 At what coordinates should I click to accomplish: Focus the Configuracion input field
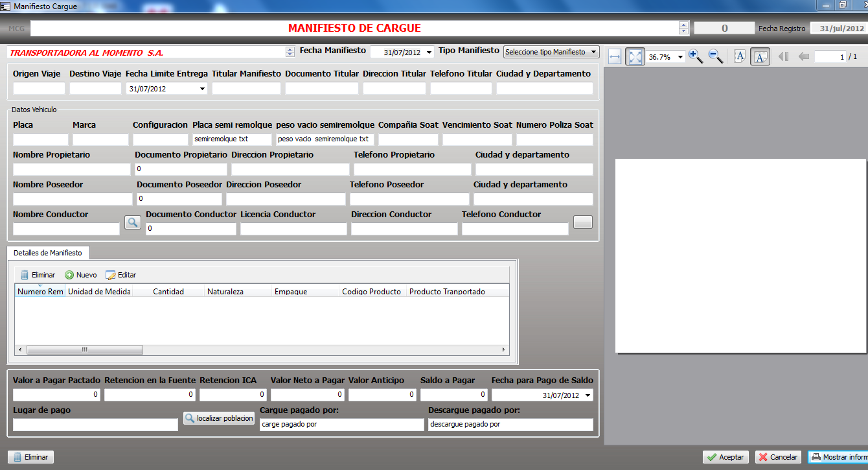point(160,139)
